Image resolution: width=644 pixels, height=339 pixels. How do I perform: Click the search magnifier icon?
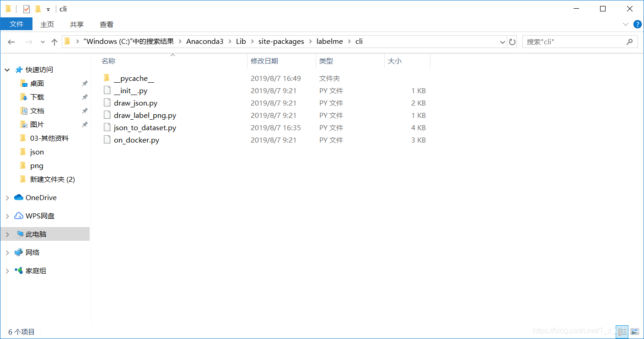[x=630, y=42]
